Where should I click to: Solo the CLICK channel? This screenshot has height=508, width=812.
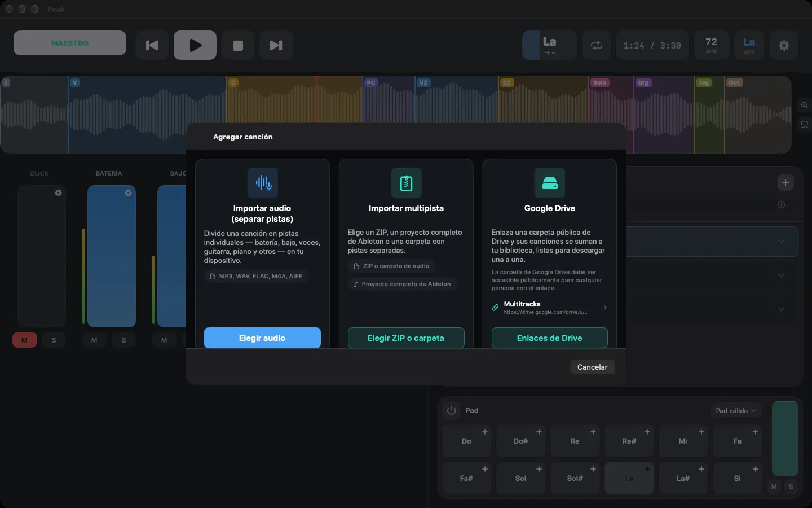[x=54, y=340]
